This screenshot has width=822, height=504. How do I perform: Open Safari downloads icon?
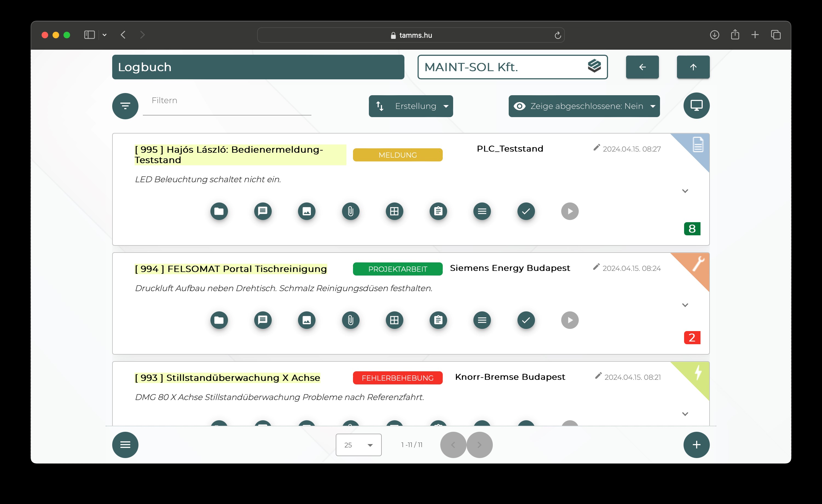click(714, 35)
